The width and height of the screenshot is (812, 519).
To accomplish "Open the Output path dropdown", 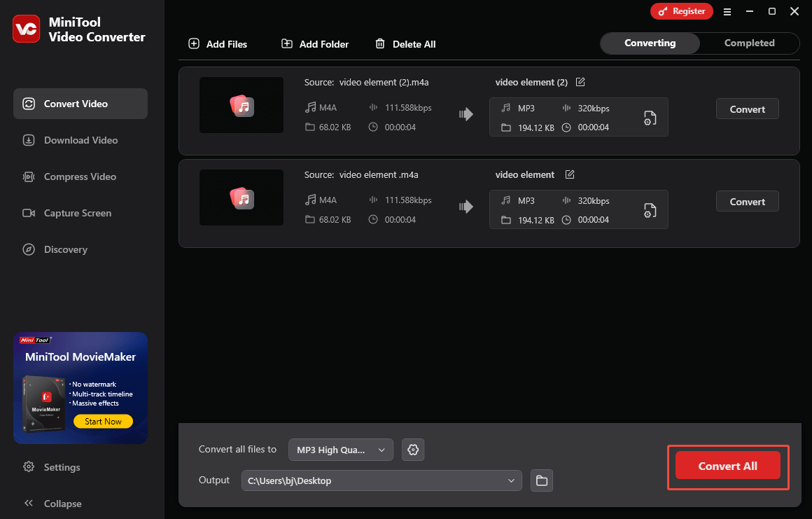I will (381, 480).
